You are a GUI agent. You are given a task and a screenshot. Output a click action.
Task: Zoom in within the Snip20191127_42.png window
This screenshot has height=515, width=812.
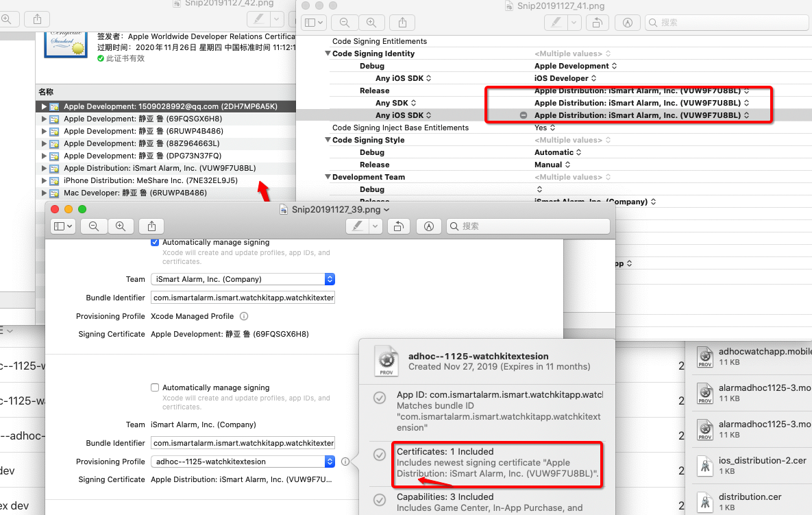[x=7, y=19]
